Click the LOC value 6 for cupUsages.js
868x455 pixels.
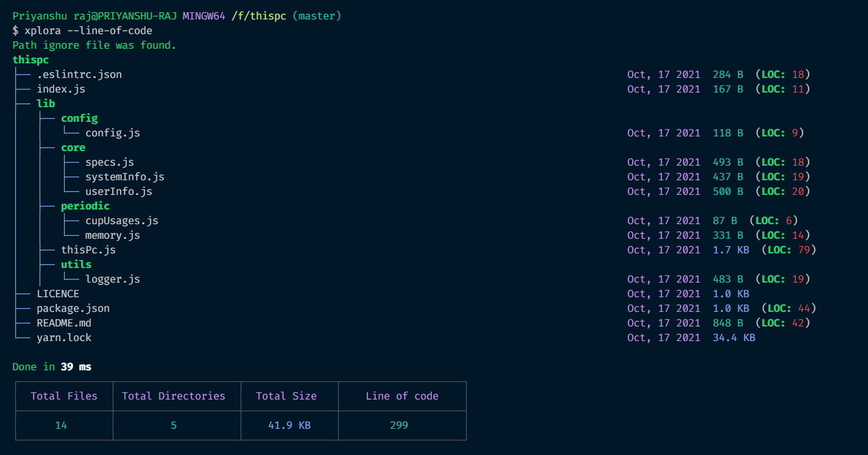(789, 220)
